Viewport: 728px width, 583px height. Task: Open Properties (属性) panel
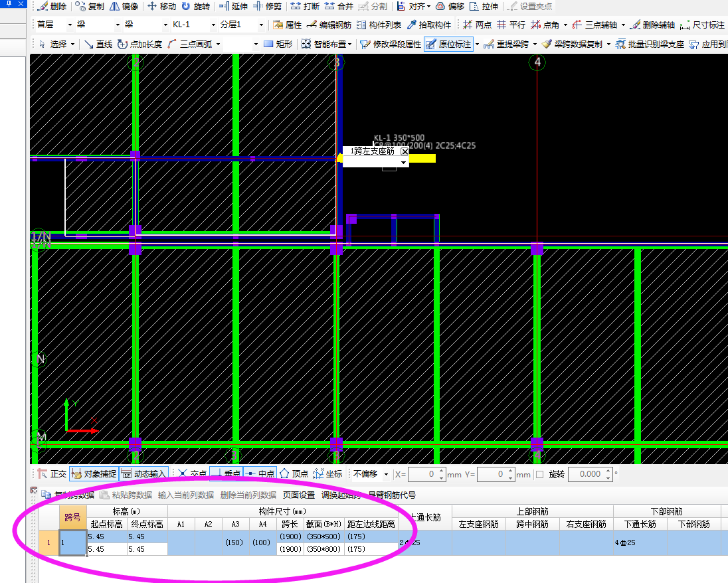point(288,25)
